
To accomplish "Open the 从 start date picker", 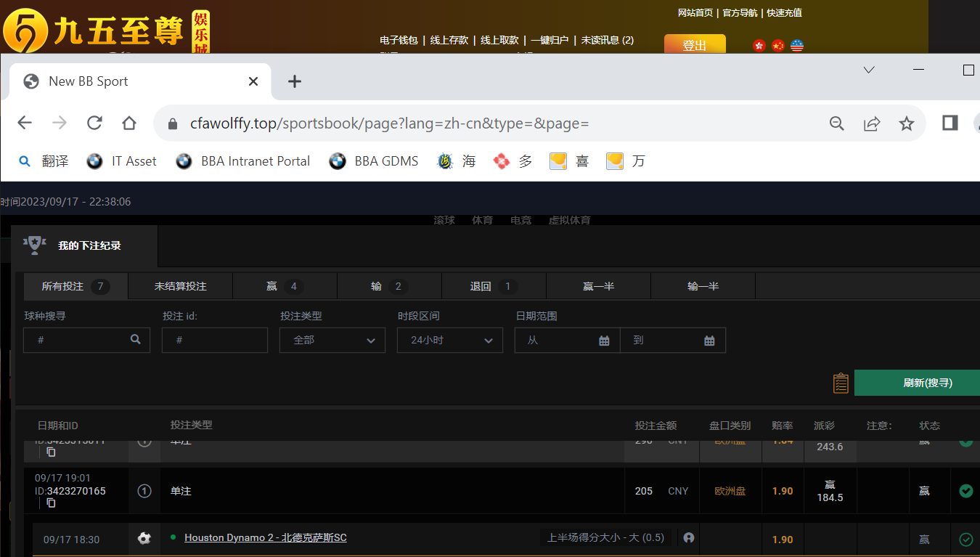I will tap(567, 340).
